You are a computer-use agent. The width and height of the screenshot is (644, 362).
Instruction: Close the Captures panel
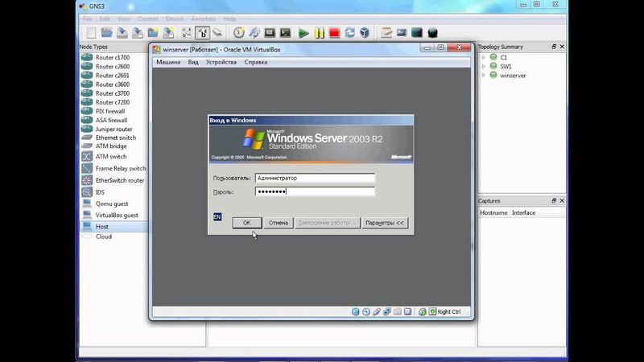point(562,200)
